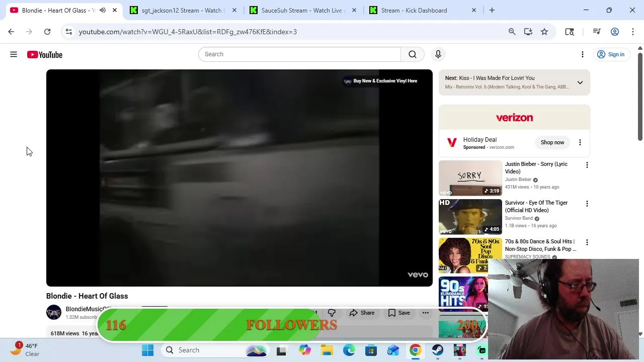Go back with the browser back arrow
The width and height of the screenshot is (644, 362).
coord(11,32)
